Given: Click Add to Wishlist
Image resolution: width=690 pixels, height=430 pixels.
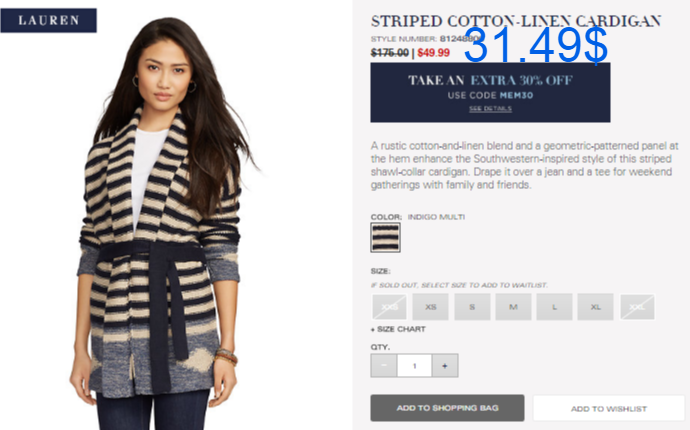Looking at the screenshot, I should click(x=609, y=408).
